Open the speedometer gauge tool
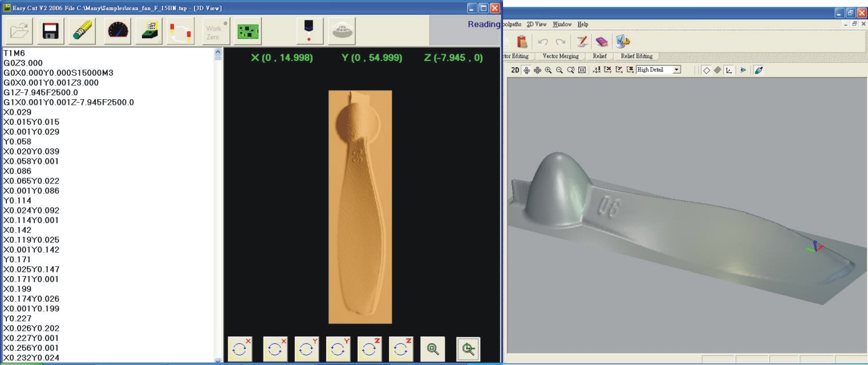 click(x=117, y=31)
